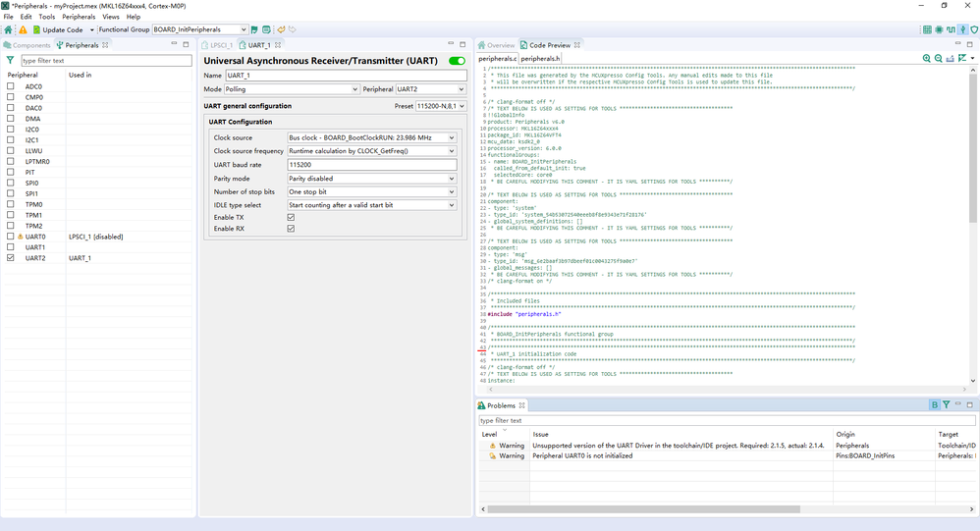The image size is (980, 531).
Task: Click the export code icon
Action: point(950,58)
